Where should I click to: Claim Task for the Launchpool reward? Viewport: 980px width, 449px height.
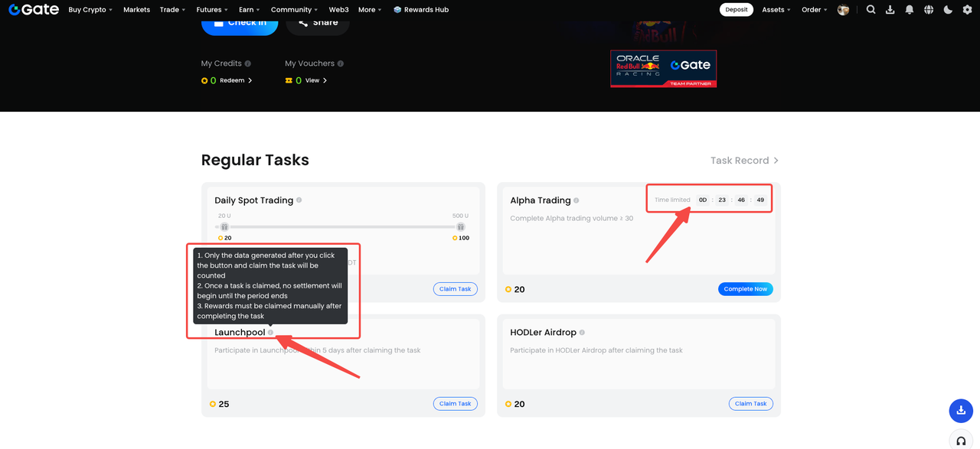[x=455, y=403]
